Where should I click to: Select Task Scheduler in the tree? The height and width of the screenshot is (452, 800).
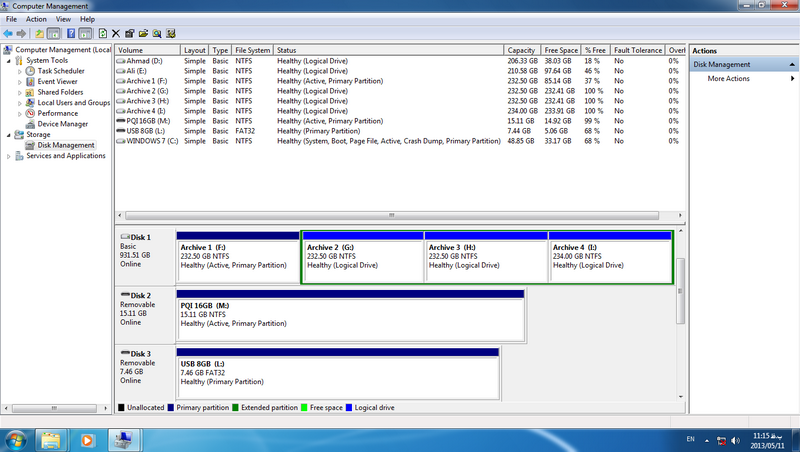[x=61, y=71]
